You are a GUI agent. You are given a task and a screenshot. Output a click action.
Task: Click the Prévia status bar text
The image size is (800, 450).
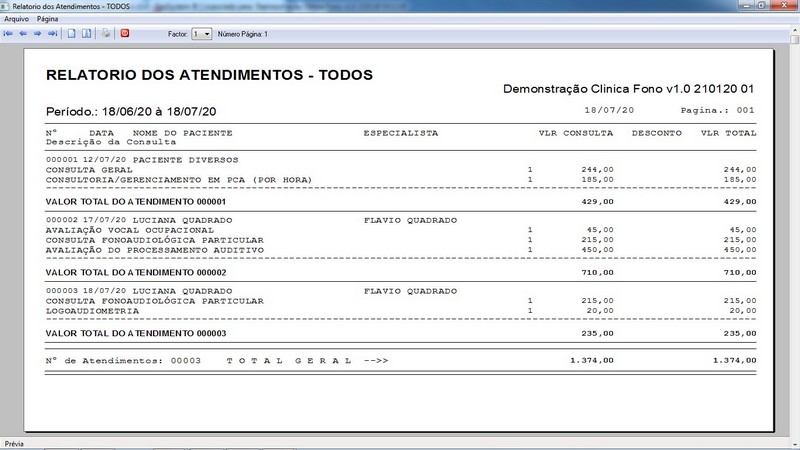coord(15,443)
